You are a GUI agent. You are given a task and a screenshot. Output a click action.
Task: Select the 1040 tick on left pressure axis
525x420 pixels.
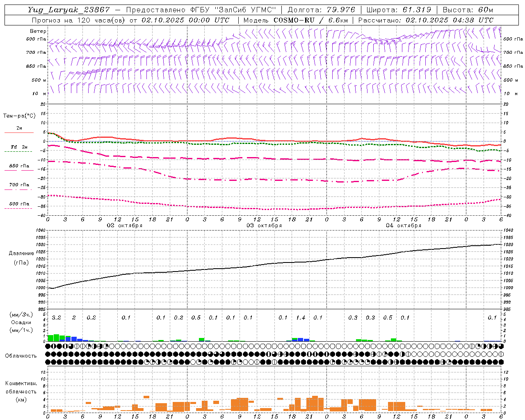coord(41,231)
